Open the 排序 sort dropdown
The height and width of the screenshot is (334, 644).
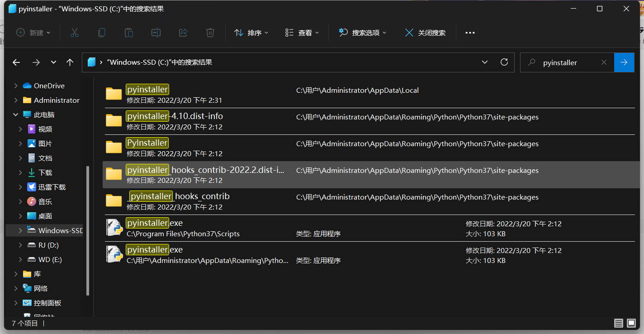[251, 32]
